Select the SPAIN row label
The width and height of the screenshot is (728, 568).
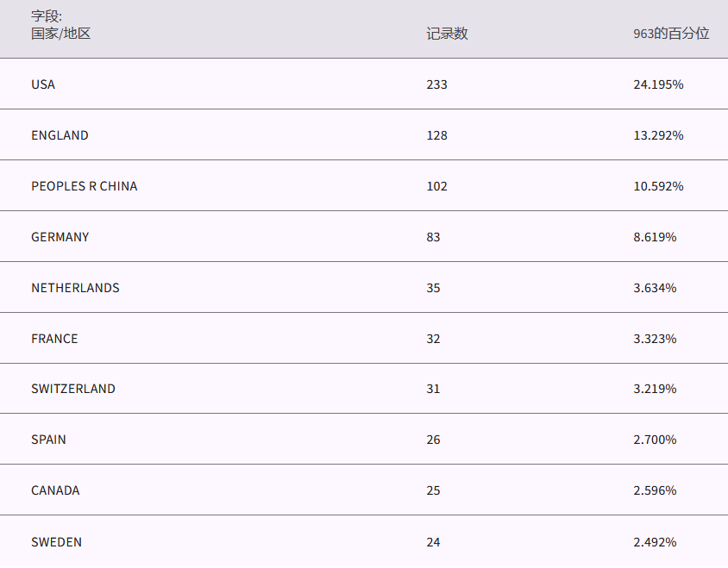[48, 440]
